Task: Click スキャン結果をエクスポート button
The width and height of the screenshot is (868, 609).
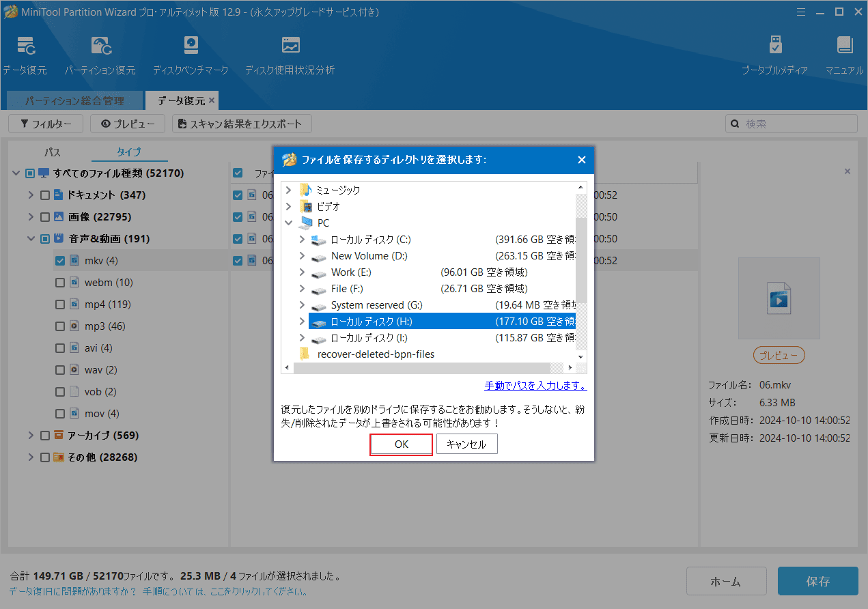Action: [242, 124]
